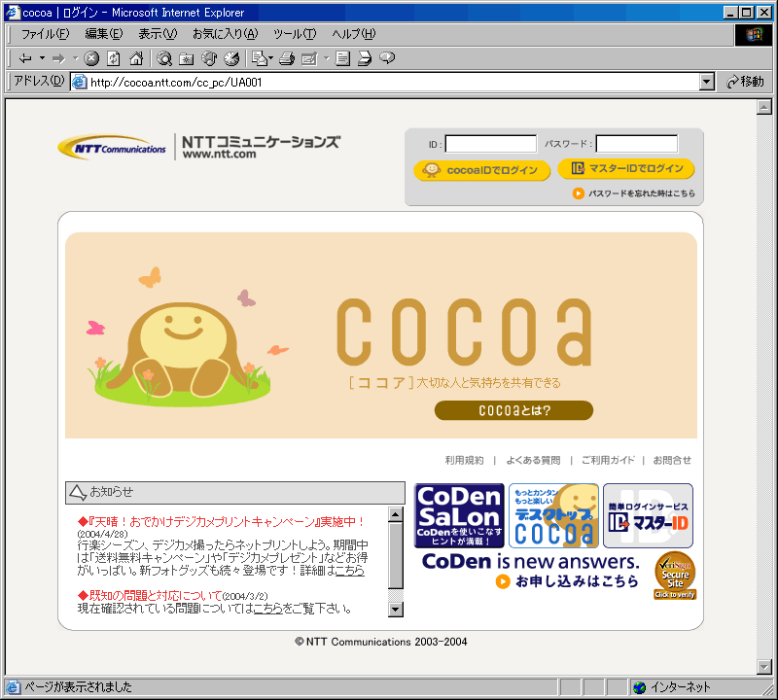Click the status bar page icon
This screenshot has height=700, width=778.
[x=13, y=687]
